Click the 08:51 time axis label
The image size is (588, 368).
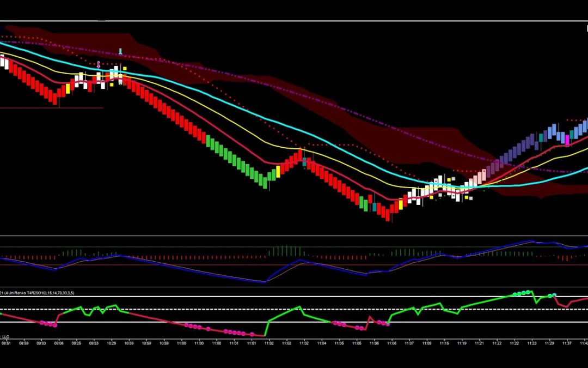pyautogui.click(x=5, y=343)
